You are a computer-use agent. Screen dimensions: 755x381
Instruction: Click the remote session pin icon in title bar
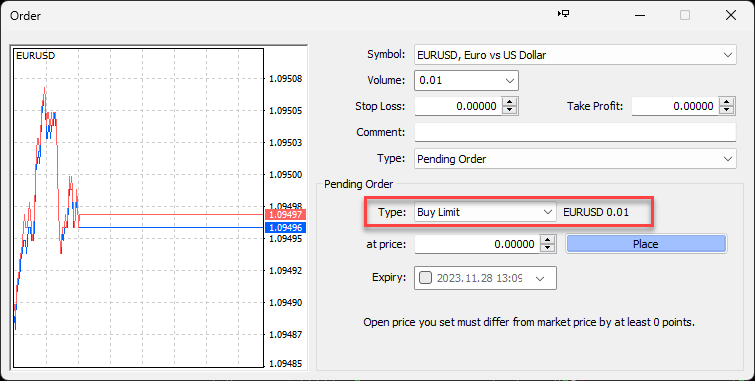pos(563,14)
